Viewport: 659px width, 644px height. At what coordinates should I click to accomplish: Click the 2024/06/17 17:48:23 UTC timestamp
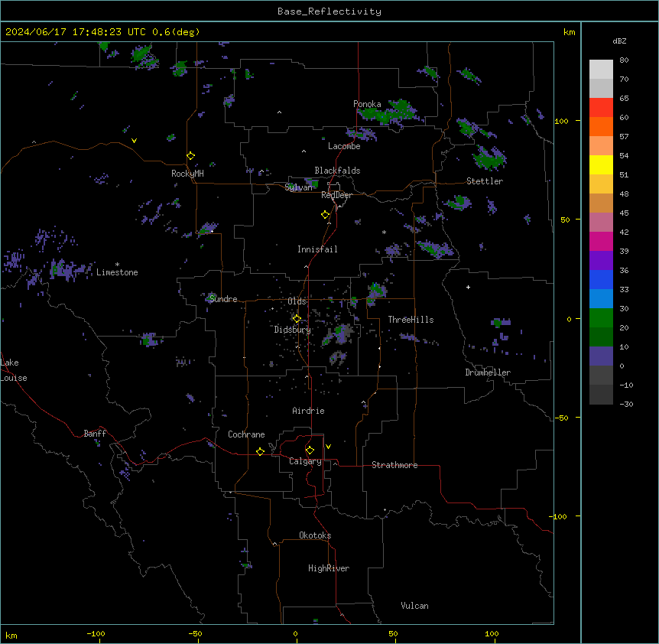tap(76, 32)
